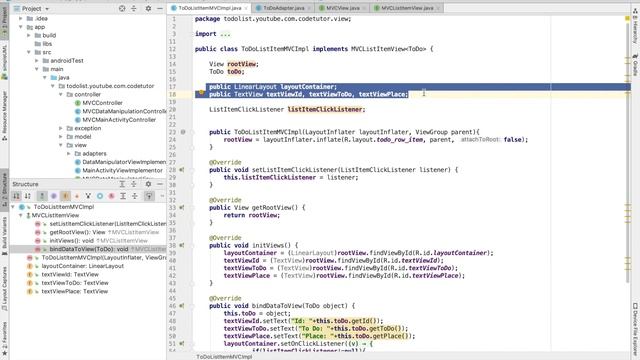
Task: Click the yellow inspection indicator atop editor scrollbar
Action: (x=627, y=18)
